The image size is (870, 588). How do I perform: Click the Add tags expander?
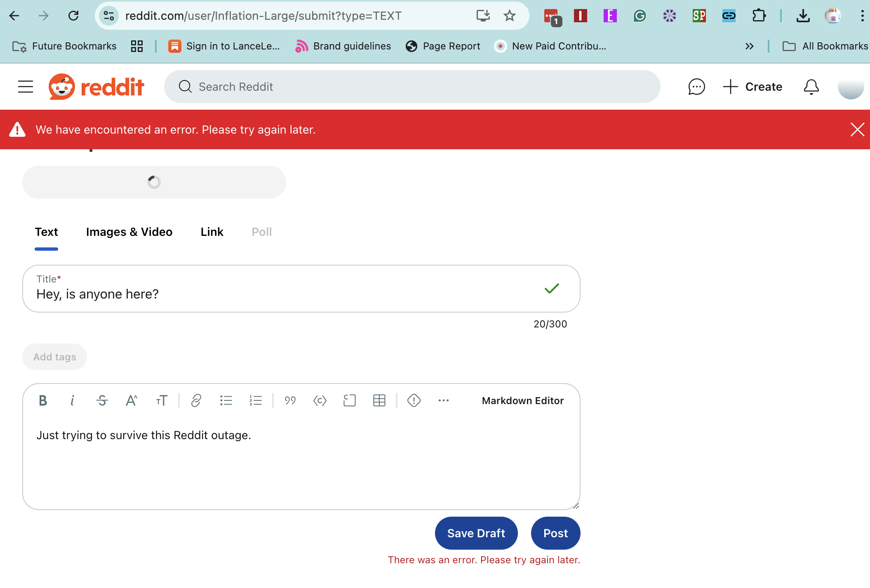(x=54, y=356)
